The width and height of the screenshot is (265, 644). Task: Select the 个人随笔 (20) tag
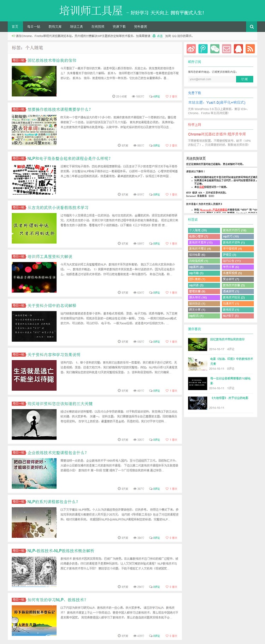[204, 230]
